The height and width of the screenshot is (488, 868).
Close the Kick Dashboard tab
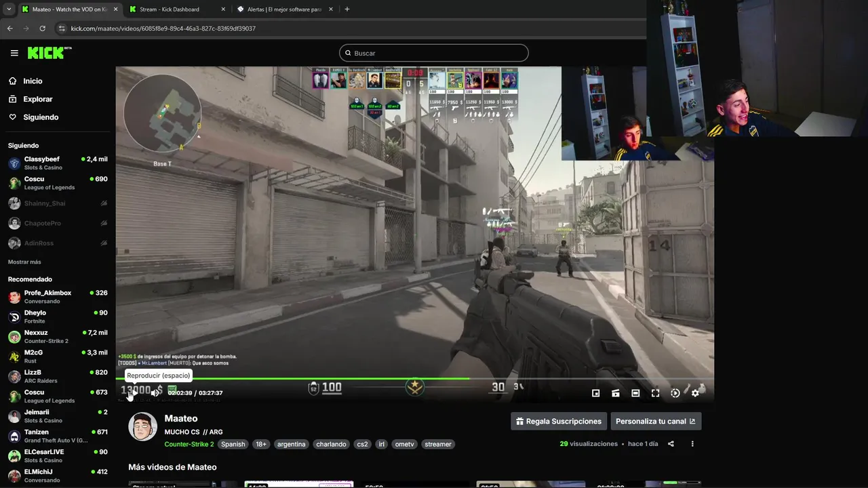pyautogui.click(x=223, y=9)
